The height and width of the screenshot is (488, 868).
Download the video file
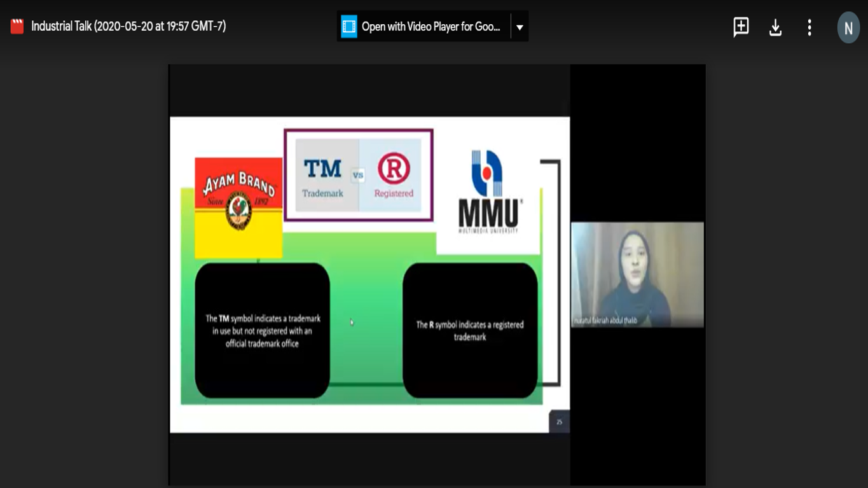click(775, 27)
